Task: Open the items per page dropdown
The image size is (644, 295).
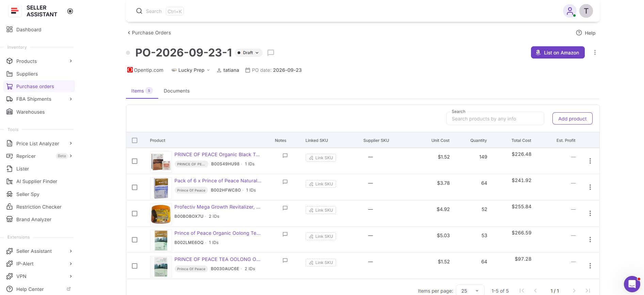Action: coord(470,291)
